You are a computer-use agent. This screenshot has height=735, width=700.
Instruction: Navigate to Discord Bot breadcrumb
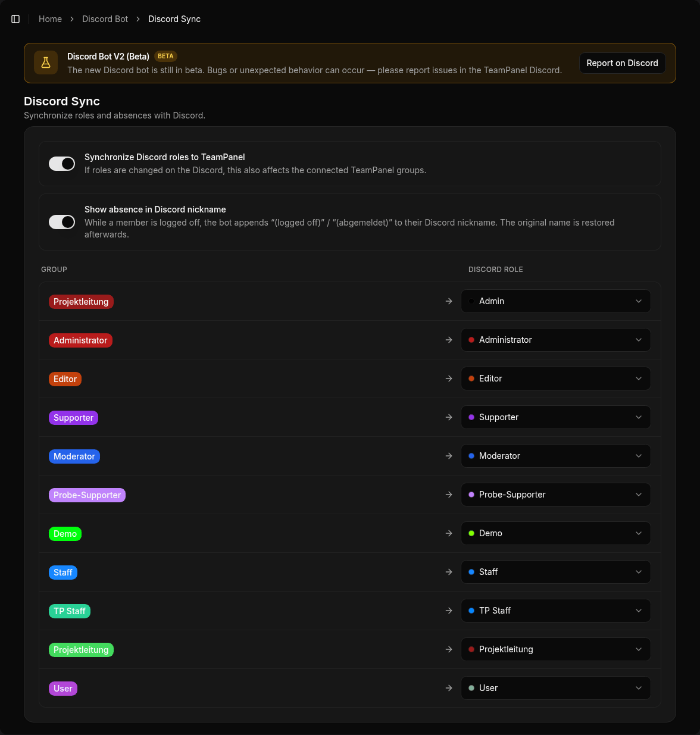coord(105,19)
